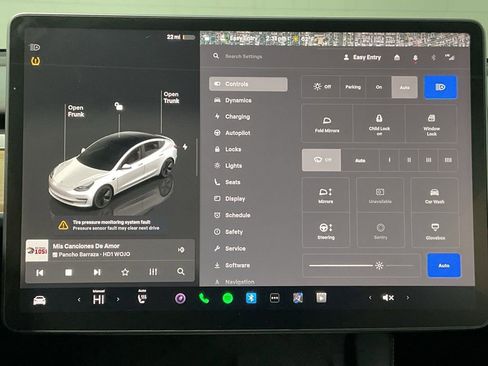488x366 pixels.
Task: Tap the headlight status indicator at top left
Action: [35, 47]
